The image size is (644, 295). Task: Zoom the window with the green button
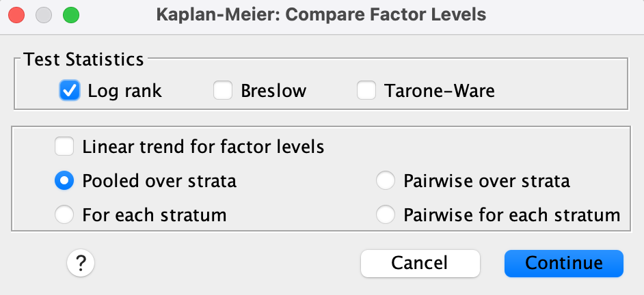coord(70,14)
